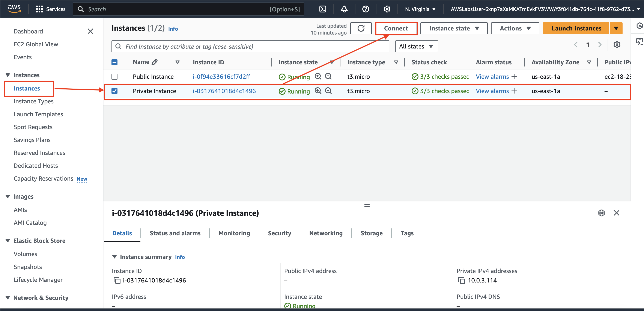This screenshot has width=644, height=311.
Task: Click View alarms for Private Instance
Action: [492, 91]
